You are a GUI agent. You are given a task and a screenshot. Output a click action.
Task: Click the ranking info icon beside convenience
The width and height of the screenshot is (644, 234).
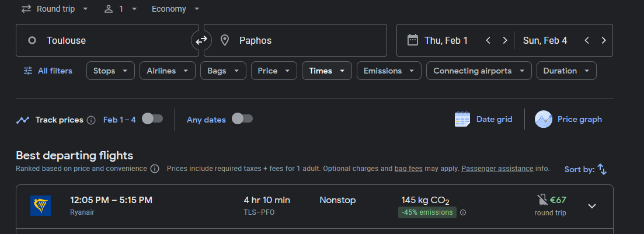154,169
